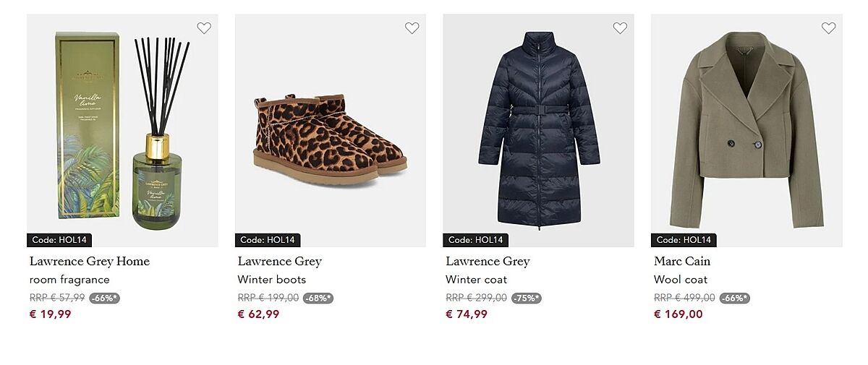Open the 'Winter coat' product title

[x=477, y=280]
